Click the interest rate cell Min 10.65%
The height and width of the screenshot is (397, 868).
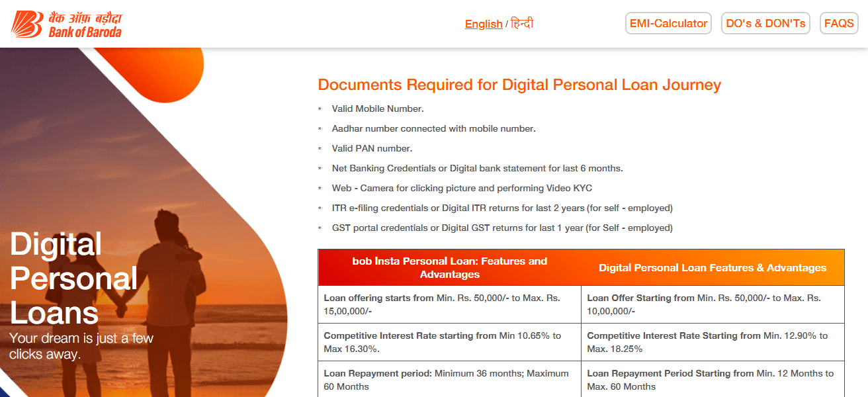[450, 342]
